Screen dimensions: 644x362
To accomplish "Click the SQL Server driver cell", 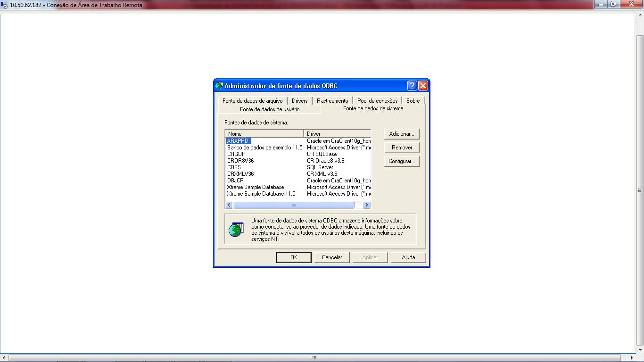I will coord(320,167).
